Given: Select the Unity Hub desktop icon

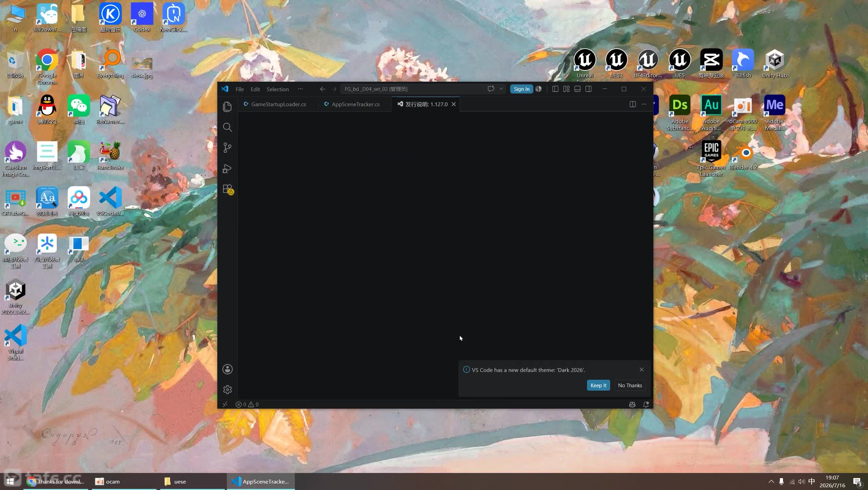Looking at the screenshot, I should [x=774, y=64].
